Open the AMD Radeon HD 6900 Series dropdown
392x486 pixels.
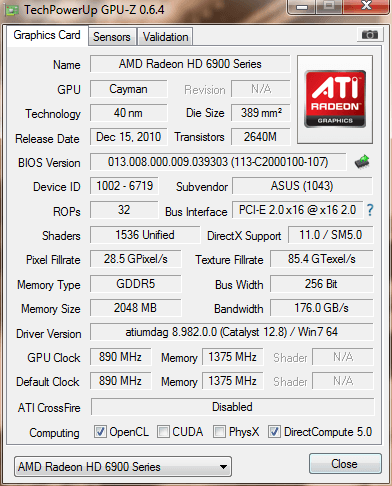pos(123,467)
